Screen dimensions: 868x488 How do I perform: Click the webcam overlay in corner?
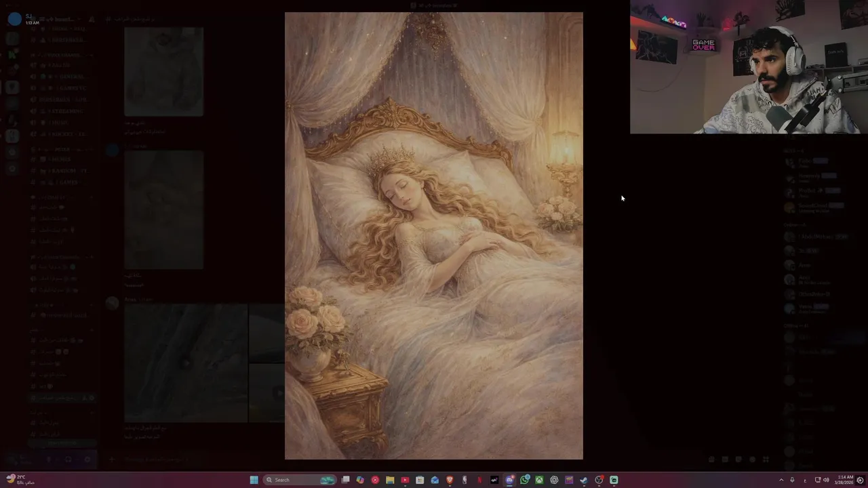749,66
